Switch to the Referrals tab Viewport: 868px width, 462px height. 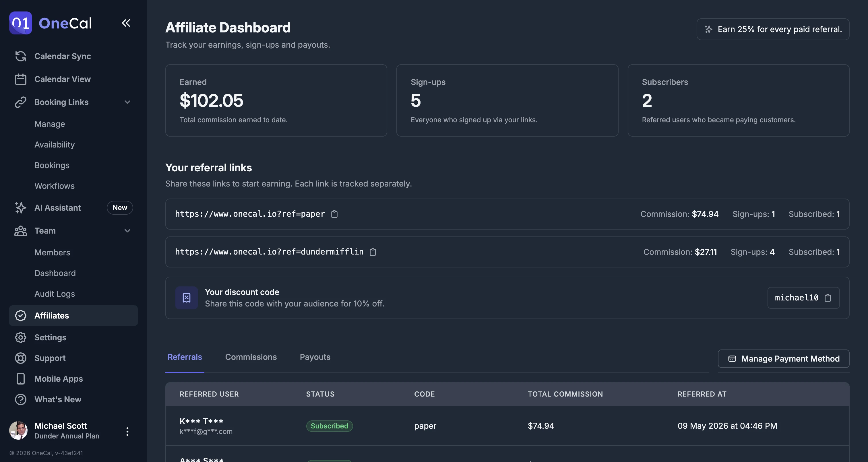185,357
